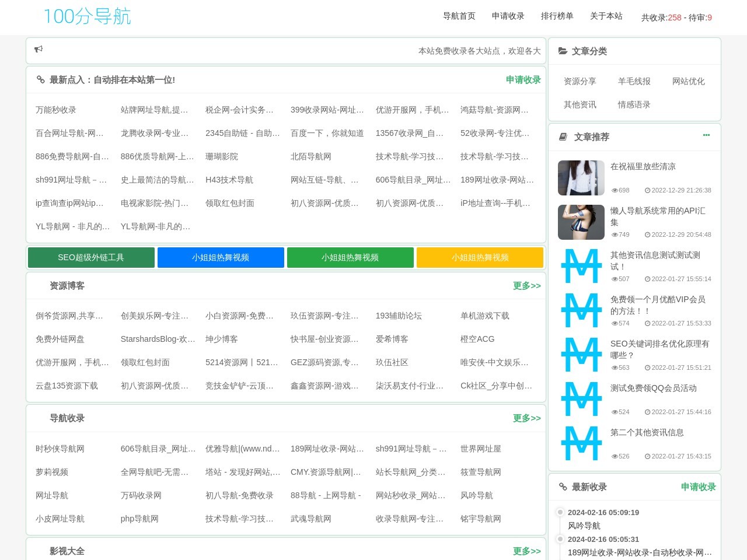Expand 导航收录 section with 更多>>
Screen dimensions: 747x560
526,418
